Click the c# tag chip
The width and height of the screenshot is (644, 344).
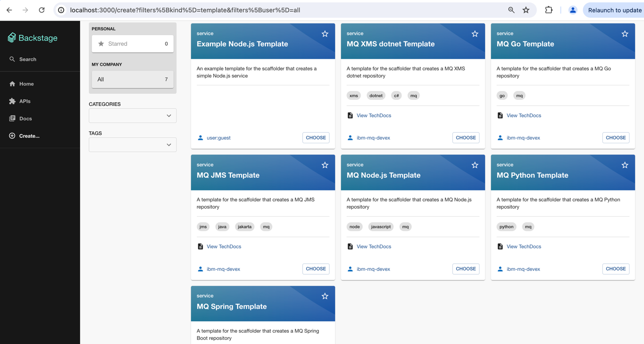click(x=396, y=96)
